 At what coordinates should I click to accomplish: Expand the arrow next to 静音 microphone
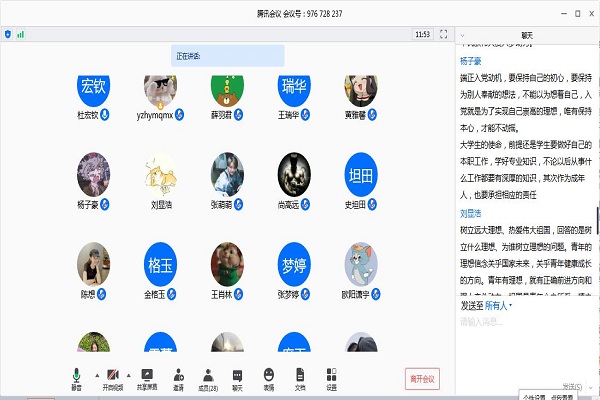[96, 374]
